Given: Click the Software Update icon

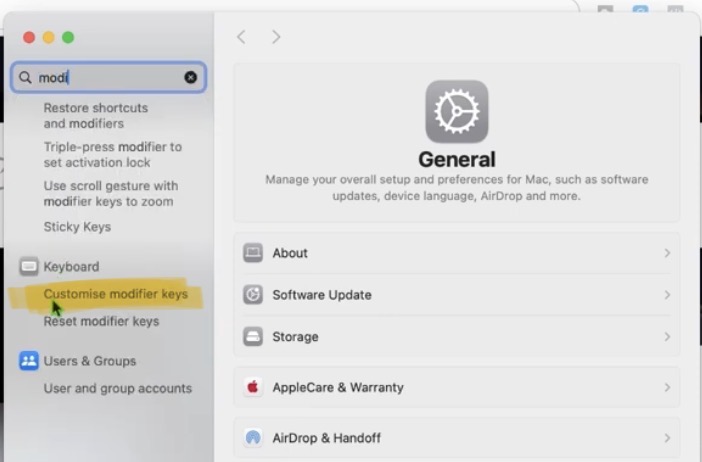Looking at the screenshot, I should pyautogui.click(x=253, y=295).
